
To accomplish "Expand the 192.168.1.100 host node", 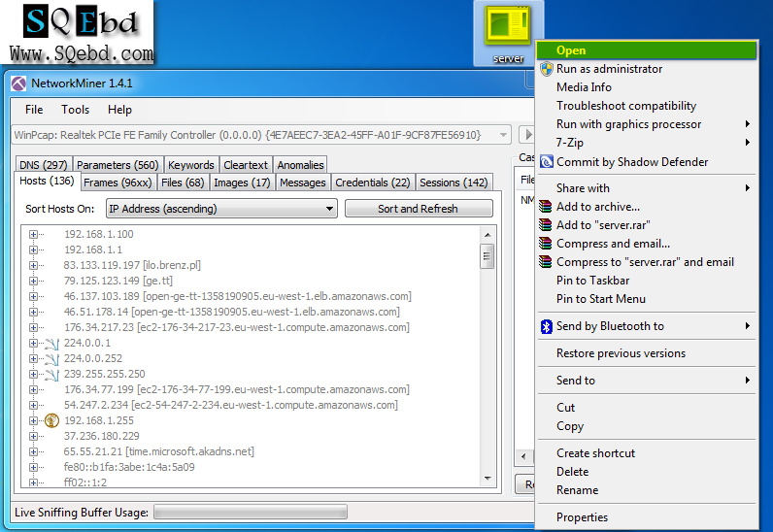I will [x=34, y=234].
